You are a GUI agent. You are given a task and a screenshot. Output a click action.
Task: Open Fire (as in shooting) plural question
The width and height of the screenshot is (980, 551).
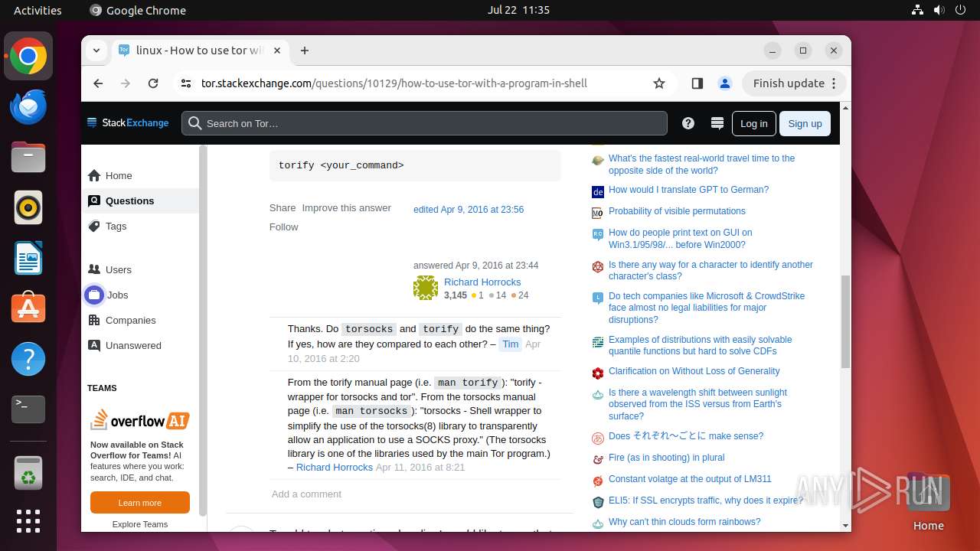pos(666,458)
